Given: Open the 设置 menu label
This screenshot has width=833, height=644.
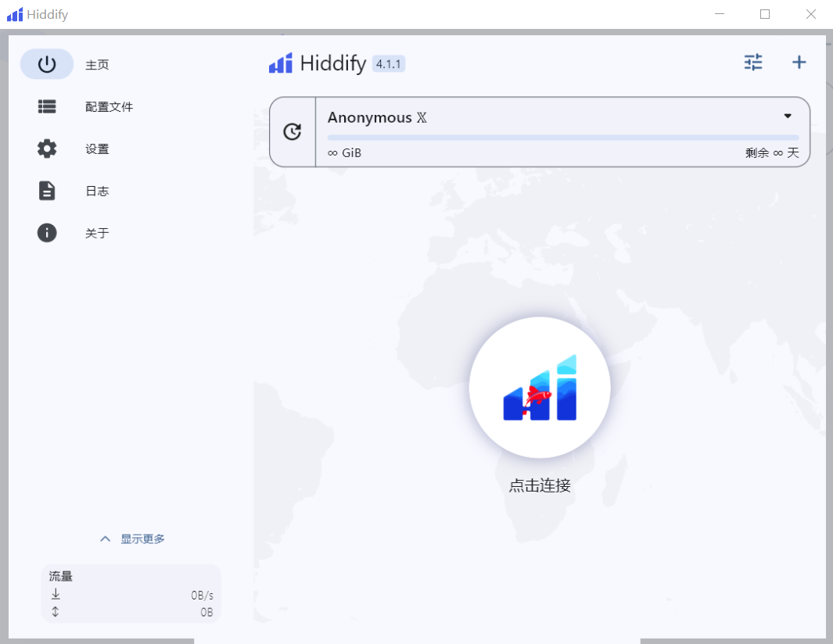Looking at the screenshot, I should tap(97, 149).
